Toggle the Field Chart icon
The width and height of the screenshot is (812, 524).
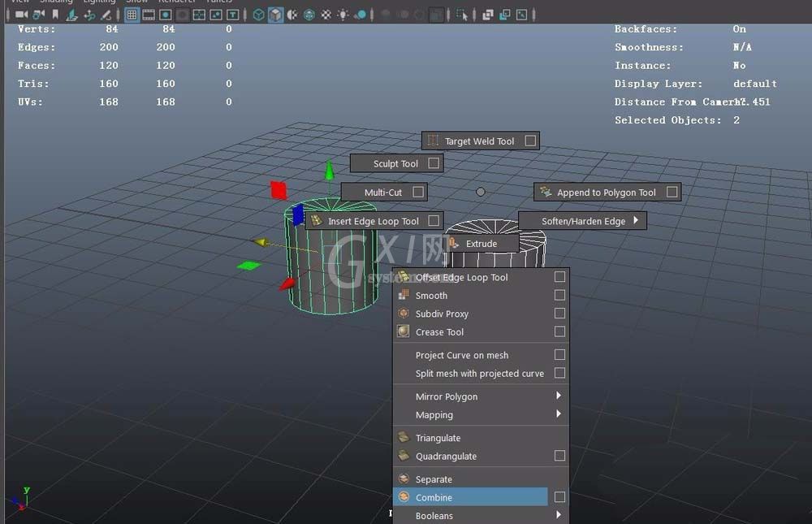pyautogui.click(x=199, y=15)
